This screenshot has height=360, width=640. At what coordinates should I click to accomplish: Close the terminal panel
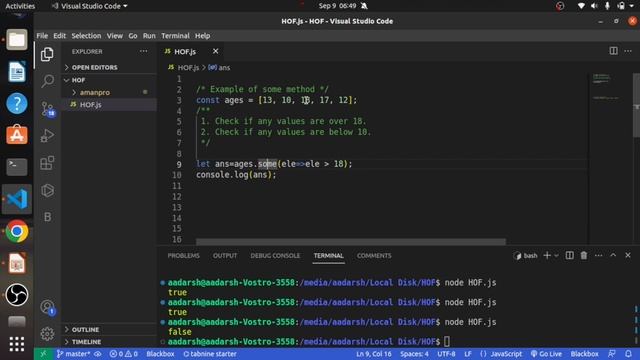coord(628,255)
